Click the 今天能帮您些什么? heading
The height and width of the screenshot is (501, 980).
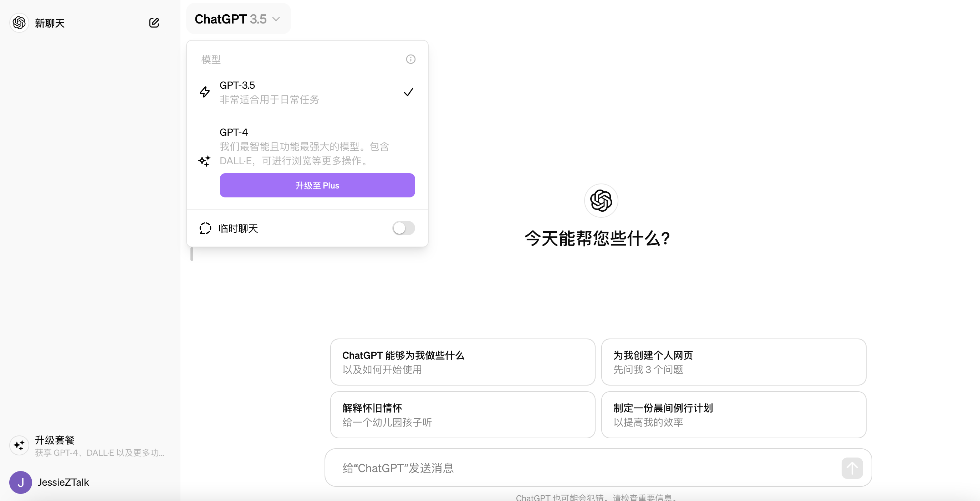(597, 238)
